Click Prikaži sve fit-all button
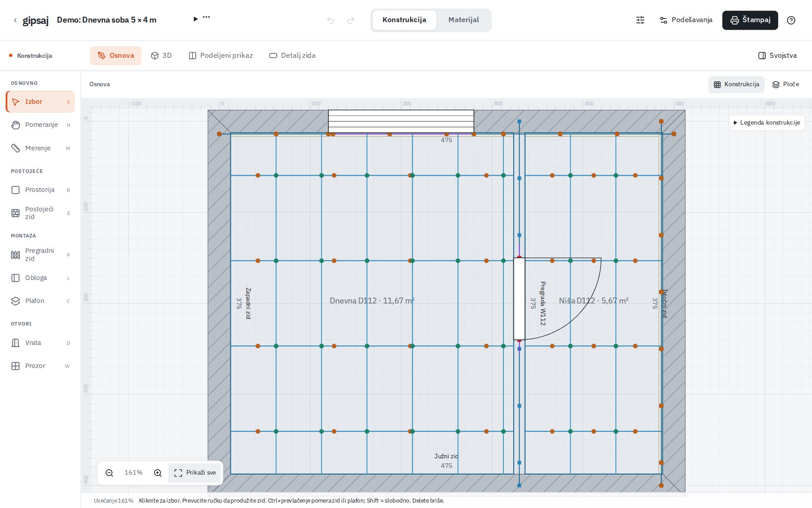This screenshot has width=812, height=508. pyautogui.click(x=195, y=473)
